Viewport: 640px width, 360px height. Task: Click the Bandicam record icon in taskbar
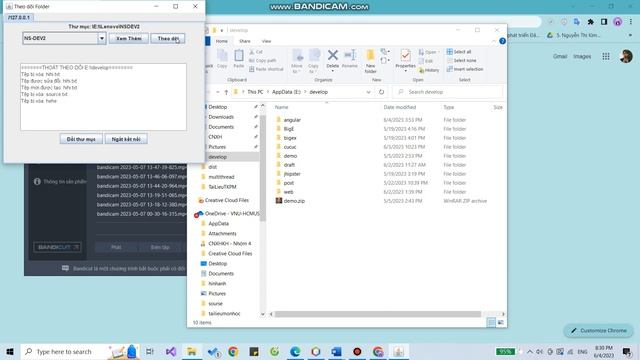[x=357, y=351]
